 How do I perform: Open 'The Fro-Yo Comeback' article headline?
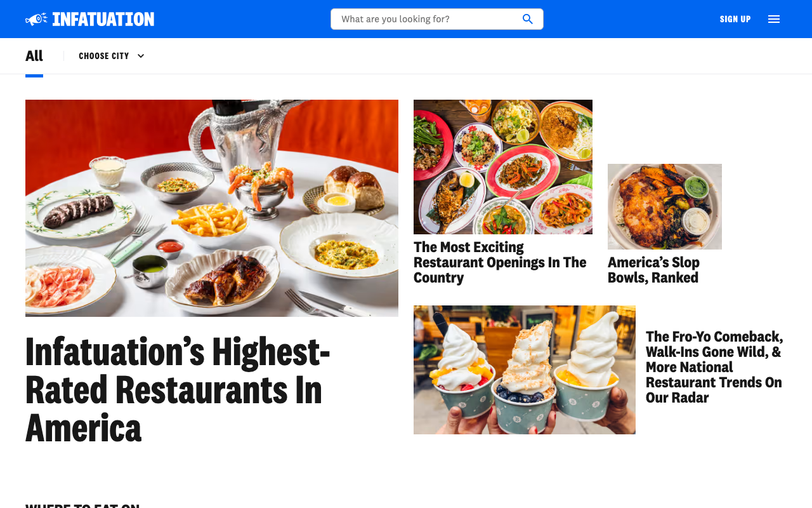[715, 367]
